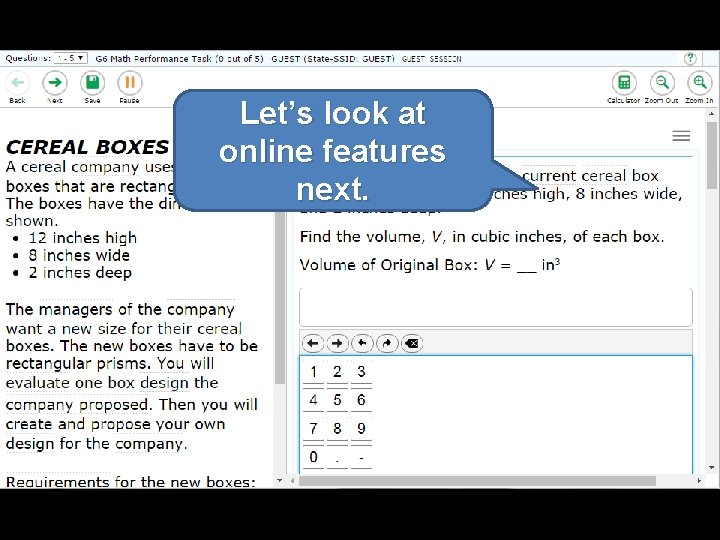Image resolution: width=720 pixels, height=540 pixels.
Task: Click 'Find the volume, V' instruction text
Action: pos(482,237)
